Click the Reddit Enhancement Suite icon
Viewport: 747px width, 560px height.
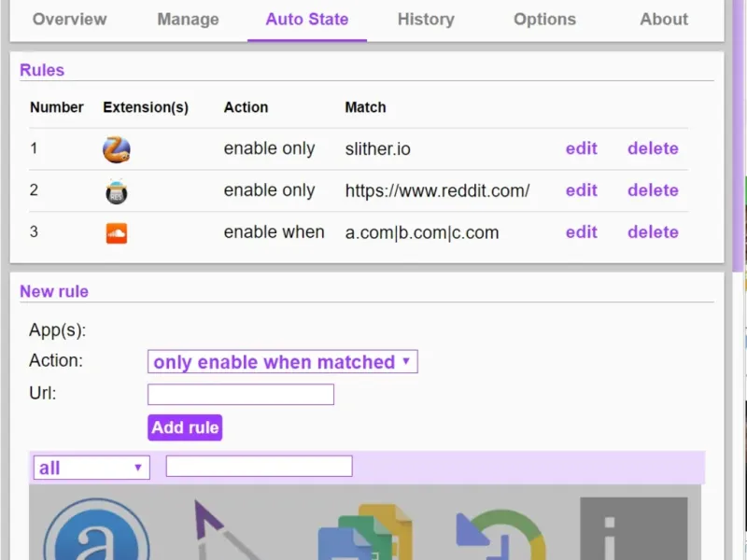point(117,191)
